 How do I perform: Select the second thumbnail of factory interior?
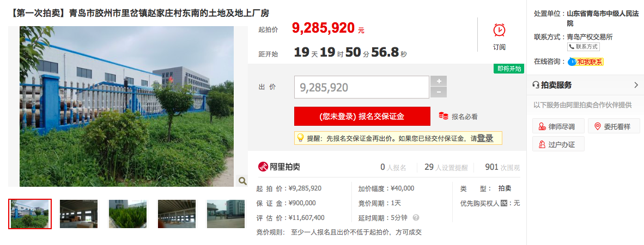[x=78, y=214]
